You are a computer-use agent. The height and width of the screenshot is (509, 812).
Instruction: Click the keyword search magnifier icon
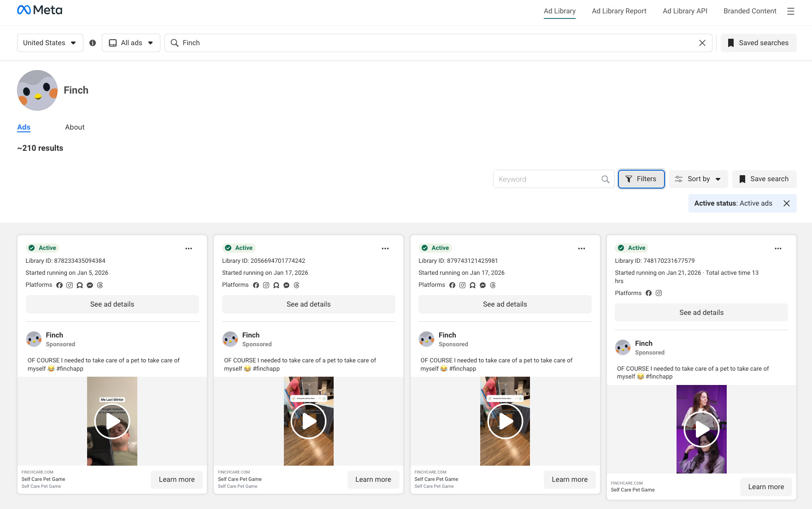(x=606, y=179)
